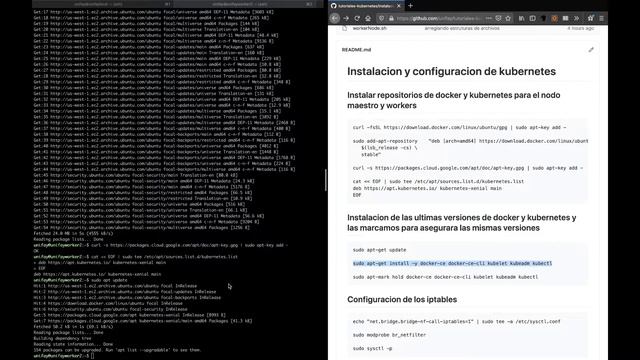The image size is (640, 360).
Task: Click the 'deb https://apt.kubernetes.io/' README line
Action: pos(427,188)
